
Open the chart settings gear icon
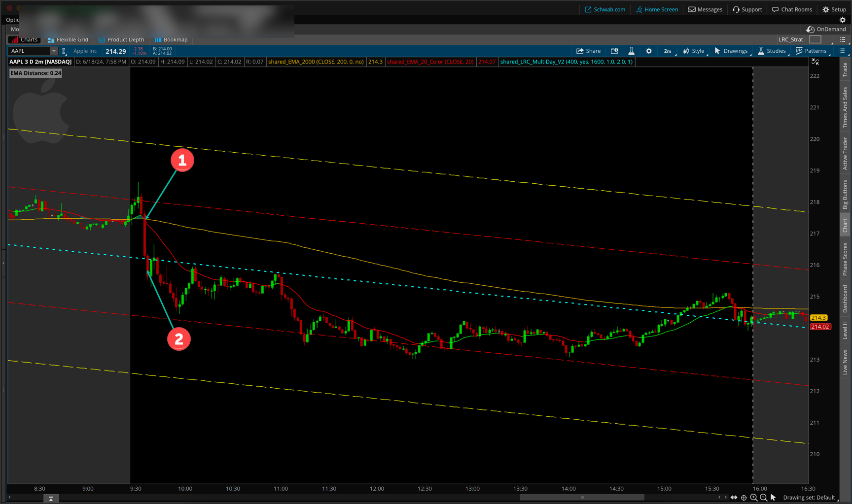tap(649, 51)
